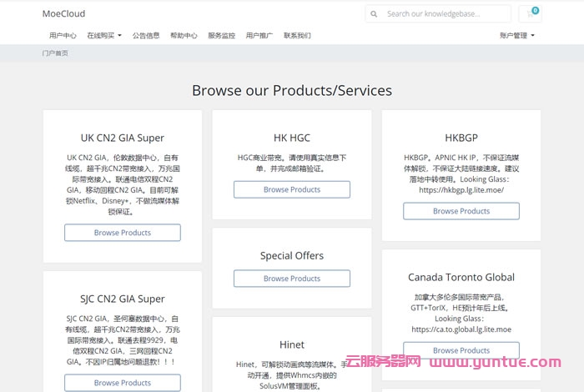The width and height of the screenshot is (584, 392).
Task: Go to 用户中心 in navigation
Action: coord(63,36)
